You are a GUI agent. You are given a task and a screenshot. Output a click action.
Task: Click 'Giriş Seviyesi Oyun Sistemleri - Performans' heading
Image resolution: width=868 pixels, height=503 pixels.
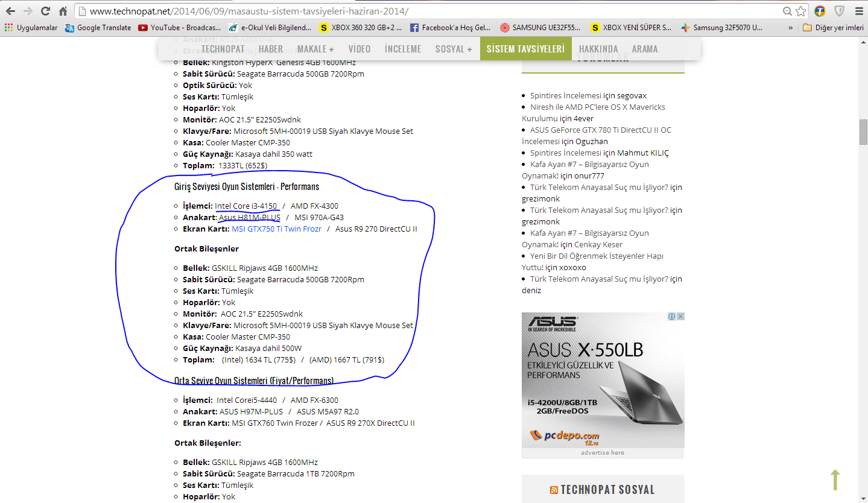(x=247, y=186)
